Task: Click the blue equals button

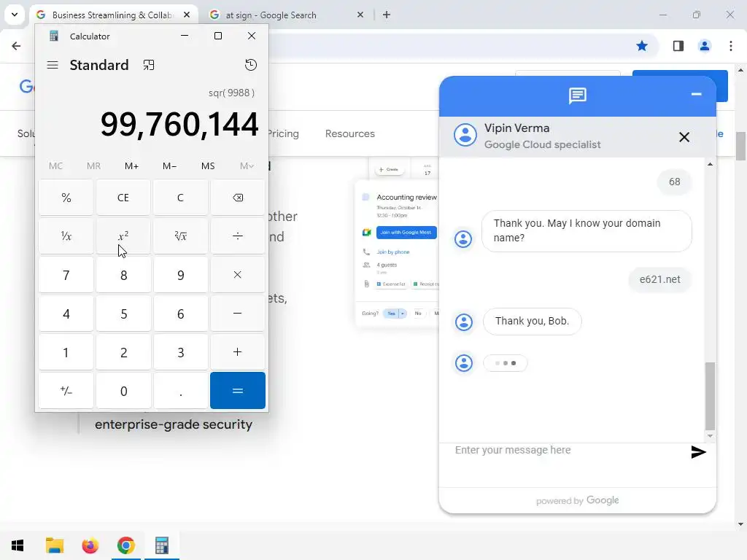Action: (238, 391)
